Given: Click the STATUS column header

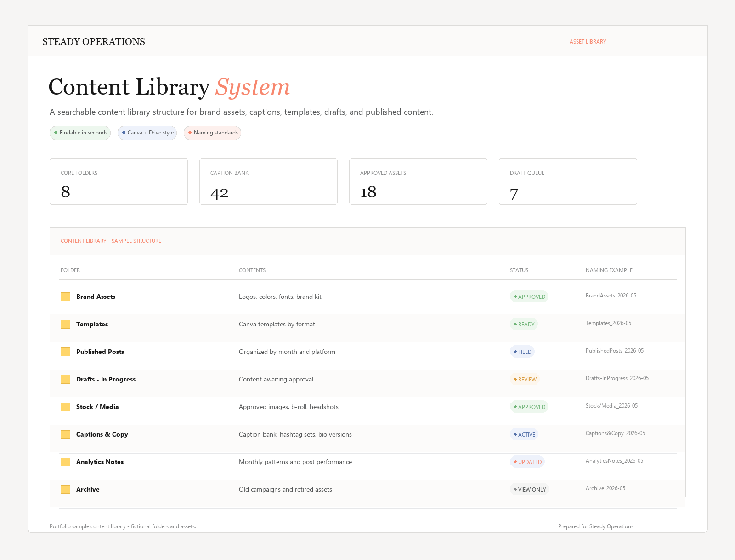Looking at the screenshot, I should pyautogui.click(x=519, y=270).
